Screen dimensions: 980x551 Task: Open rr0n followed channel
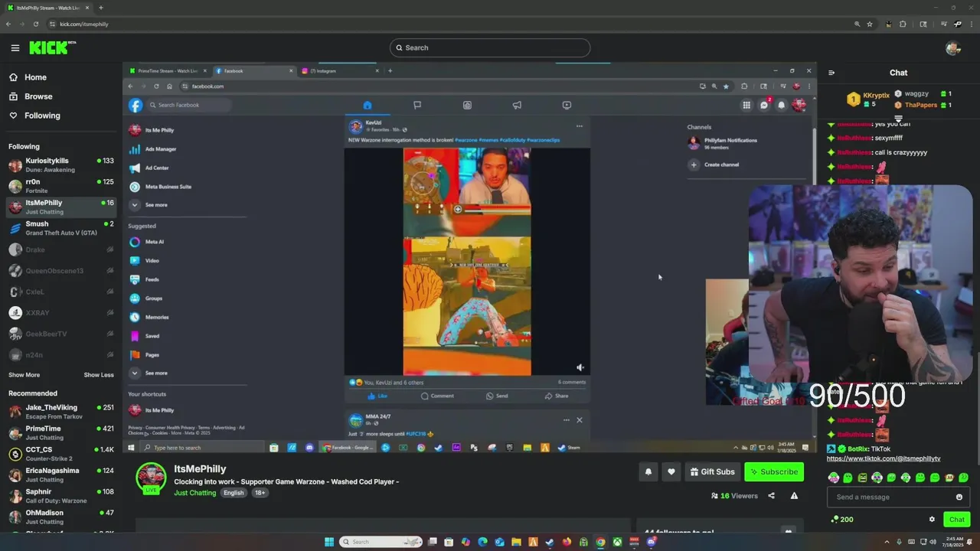coord(61,186)
